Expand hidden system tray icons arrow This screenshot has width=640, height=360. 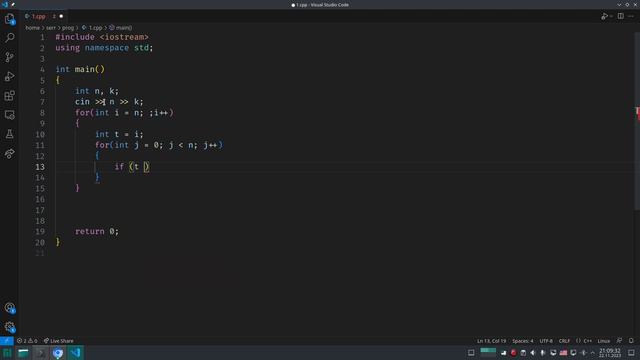coord(593,353)
